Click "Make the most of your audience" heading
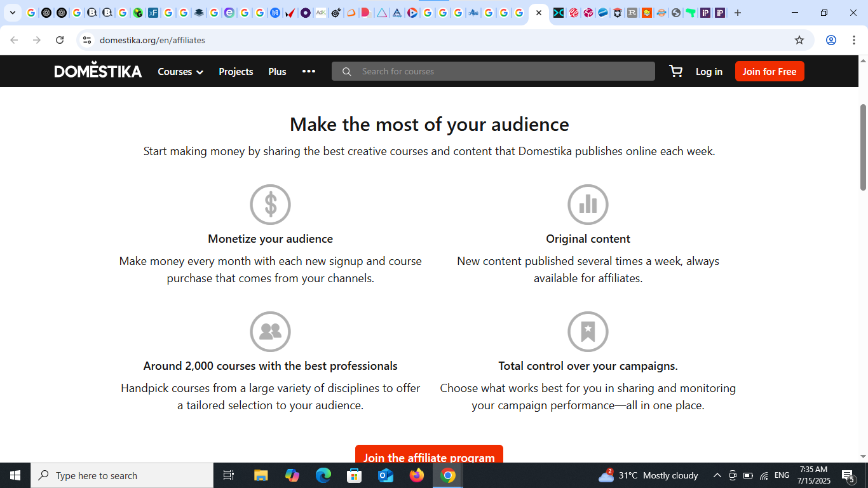The width and height of the screenshot is (868, 488). 430,124
